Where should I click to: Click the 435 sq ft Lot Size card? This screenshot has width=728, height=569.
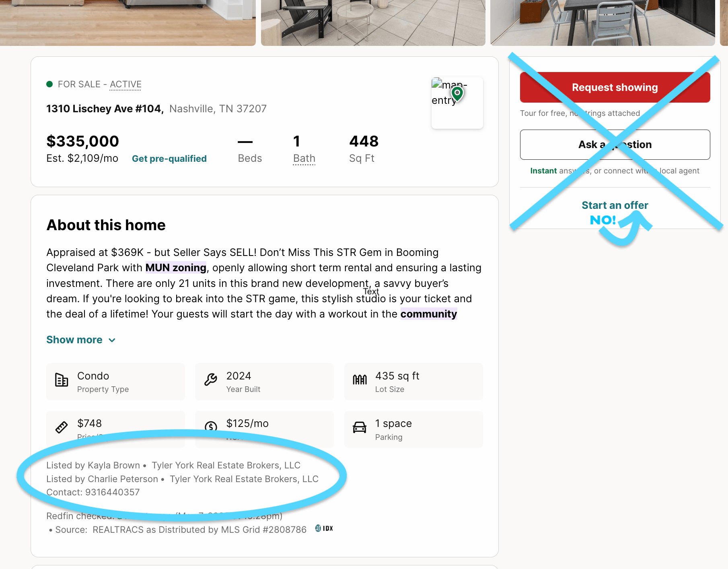click(413, 381)
